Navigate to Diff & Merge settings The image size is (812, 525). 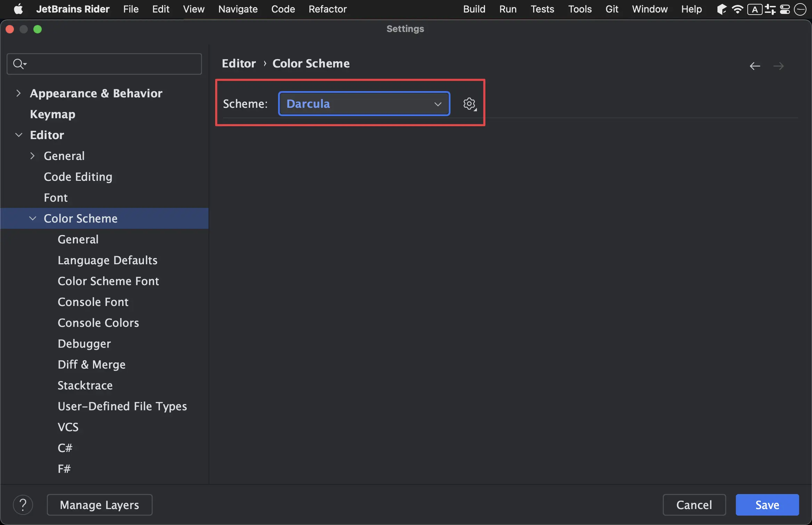91,363
